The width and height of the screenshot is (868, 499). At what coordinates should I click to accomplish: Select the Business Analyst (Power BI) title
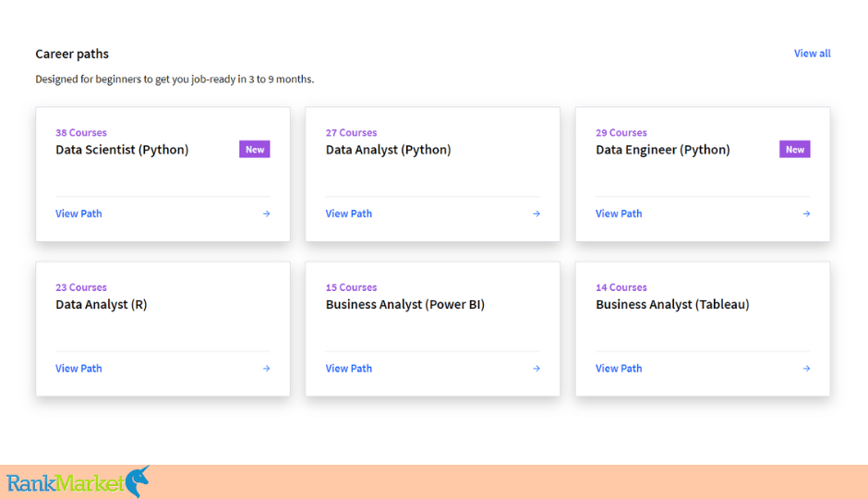click(405, 304)
